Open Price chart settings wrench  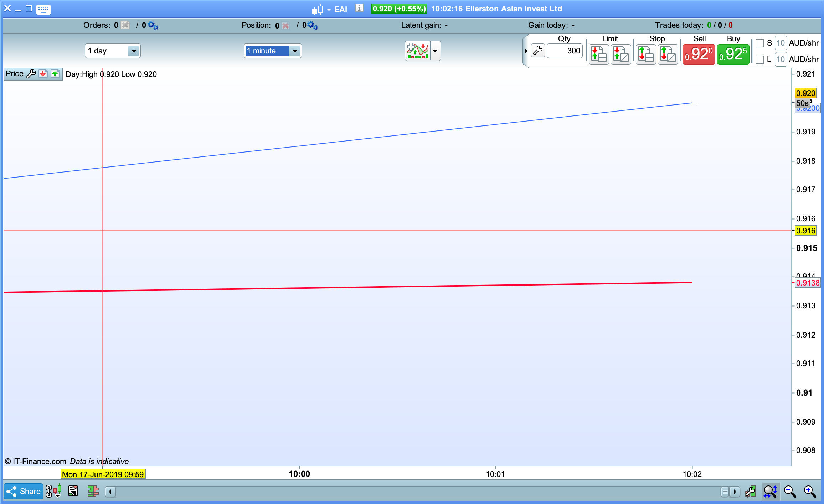coord(31,74)
